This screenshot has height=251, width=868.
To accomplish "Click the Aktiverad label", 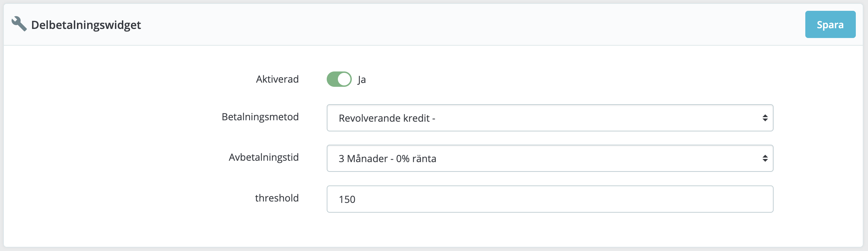I will pyautogui.click(x=277, y=79).
